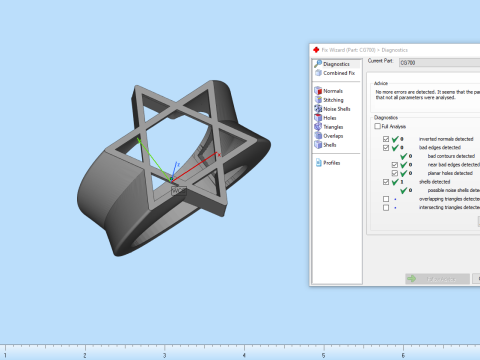Select the Overlaps fix step
Screen dimensions: 480x360
click(x=329, y=136)
